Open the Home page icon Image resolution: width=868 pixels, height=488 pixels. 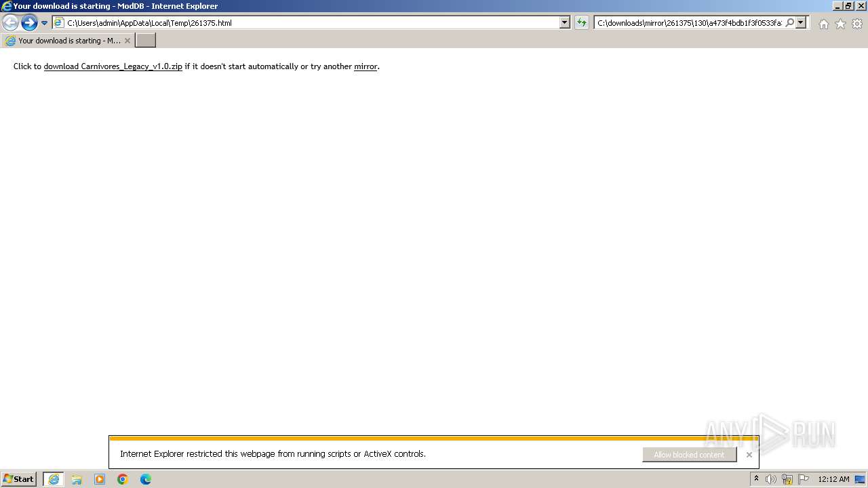pyautogui.click(x=823, y=24)
